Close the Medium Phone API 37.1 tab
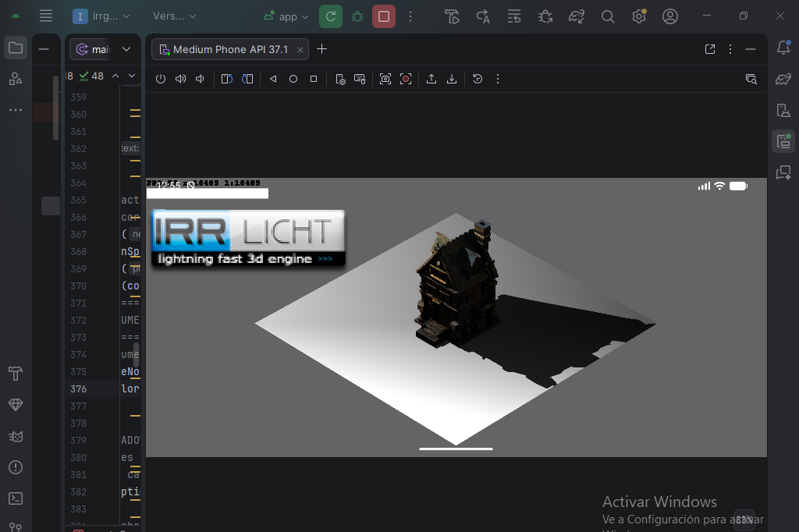Image resolution: width=799 pixels, height=532 pixels. pos(300,49)
